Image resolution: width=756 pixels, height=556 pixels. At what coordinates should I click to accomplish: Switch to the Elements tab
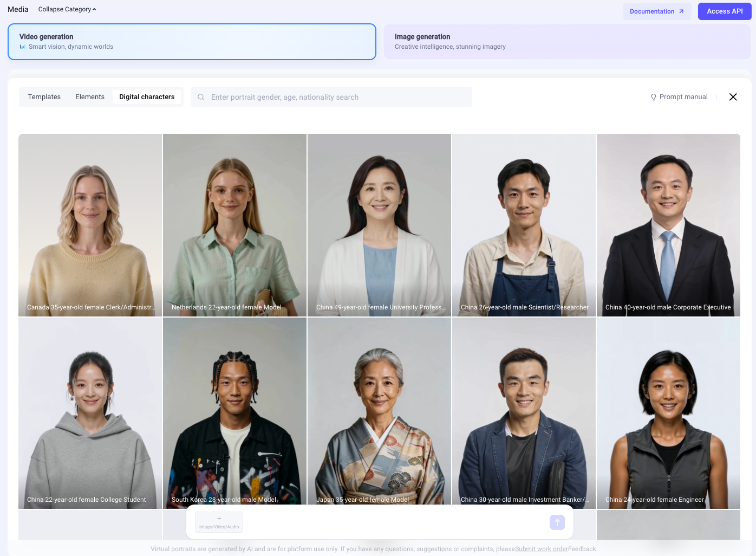point(90,97)
